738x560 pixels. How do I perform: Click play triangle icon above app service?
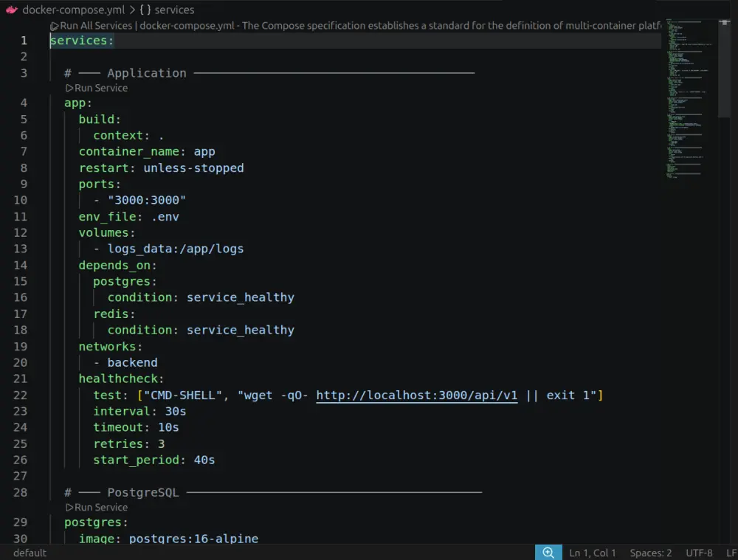click(x=69, y=88)
